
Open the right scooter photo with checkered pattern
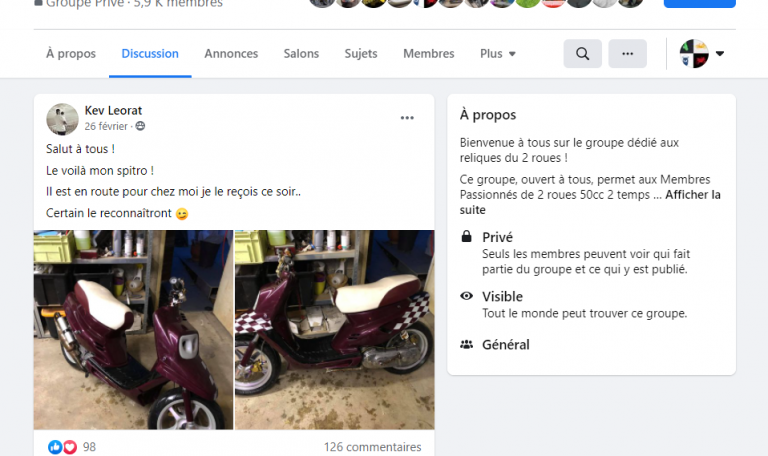(x=335, y=330)
